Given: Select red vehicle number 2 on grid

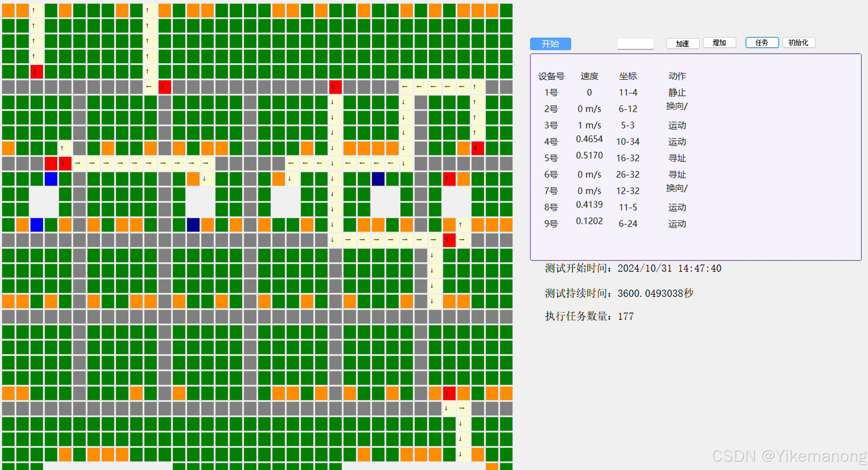Looking at the screenshot, I should coord(165,87).
